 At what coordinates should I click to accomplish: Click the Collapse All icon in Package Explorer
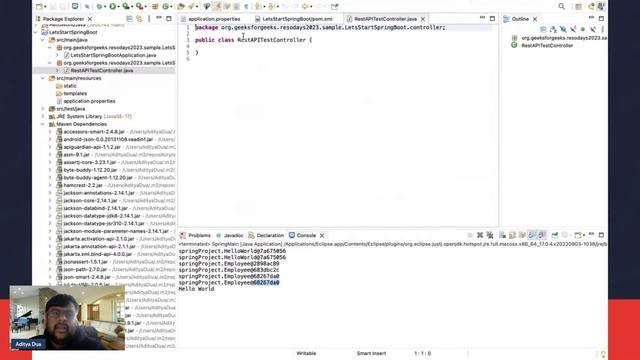129,19
